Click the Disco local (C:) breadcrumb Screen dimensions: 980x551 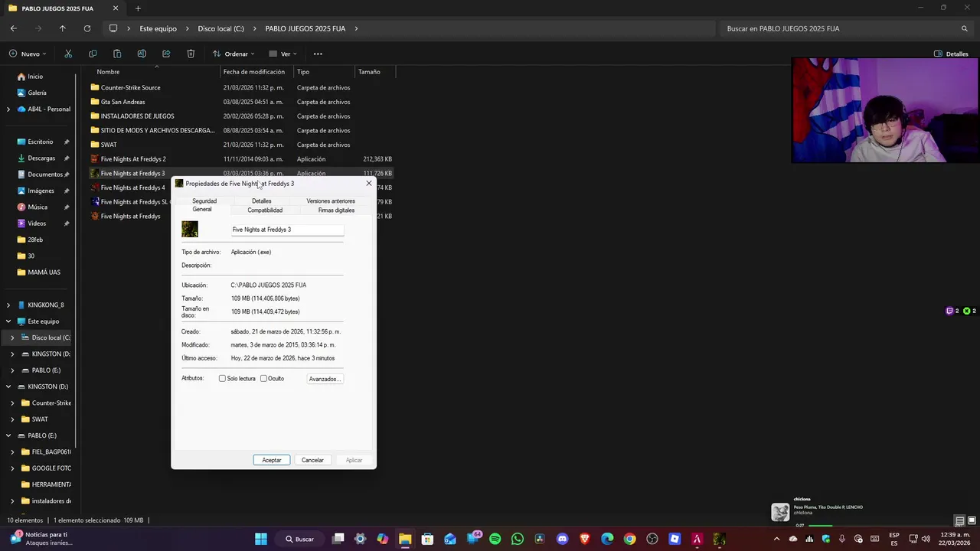[221, 28]
